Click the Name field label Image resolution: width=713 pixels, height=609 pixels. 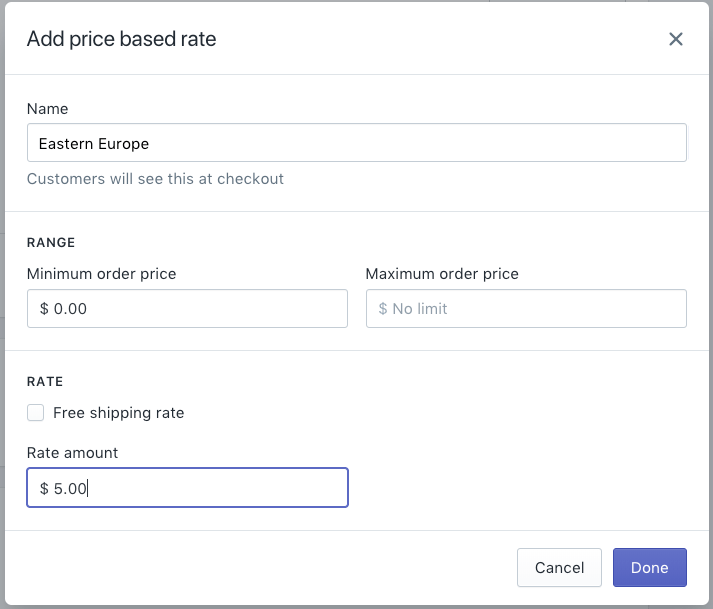48,108
